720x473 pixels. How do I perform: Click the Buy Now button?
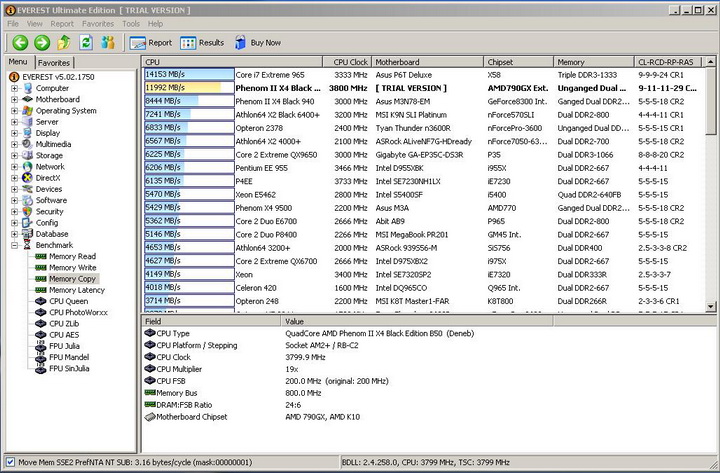(258, 43)
